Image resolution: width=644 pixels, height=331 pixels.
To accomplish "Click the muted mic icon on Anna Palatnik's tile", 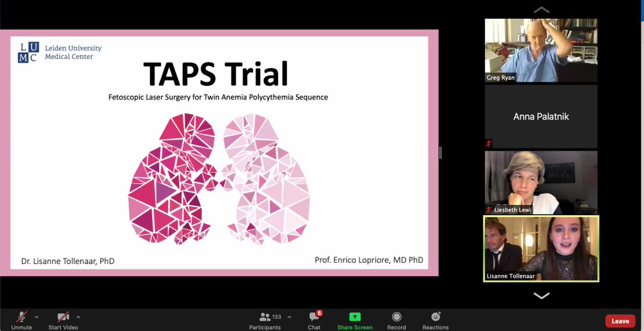I will (488, 144).
